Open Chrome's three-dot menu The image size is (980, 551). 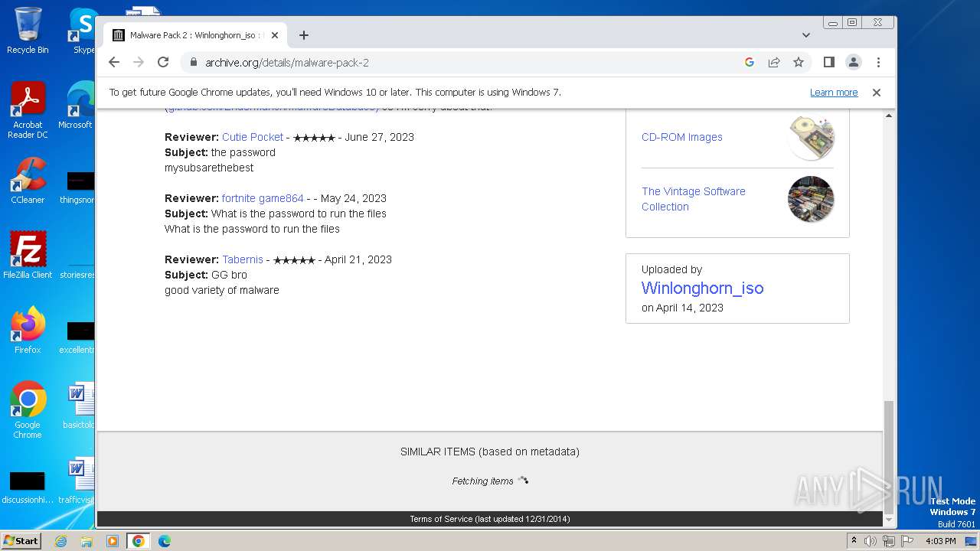(878, 62)
